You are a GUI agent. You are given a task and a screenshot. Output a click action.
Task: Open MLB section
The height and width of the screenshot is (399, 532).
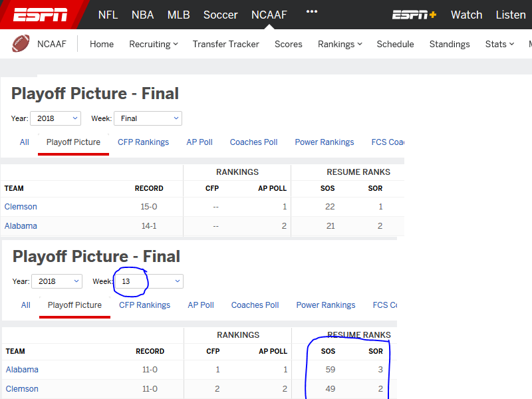[x=178, y=15]
